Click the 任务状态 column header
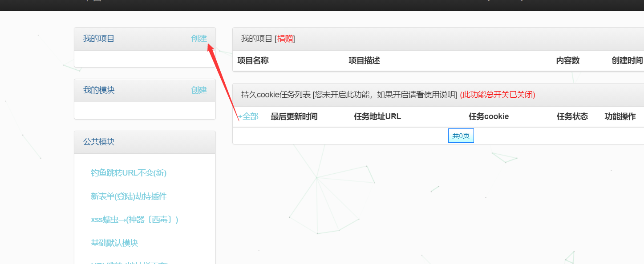 (572, 116)
